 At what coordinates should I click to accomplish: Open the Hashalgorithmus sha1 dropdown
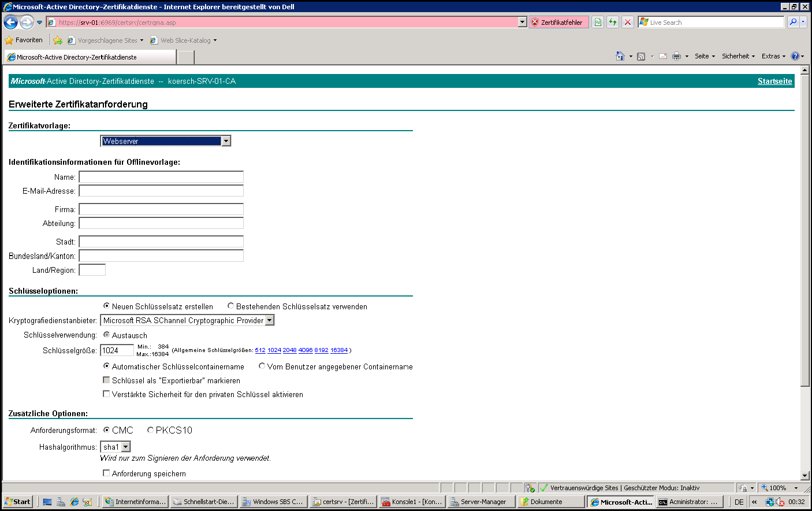116,447
